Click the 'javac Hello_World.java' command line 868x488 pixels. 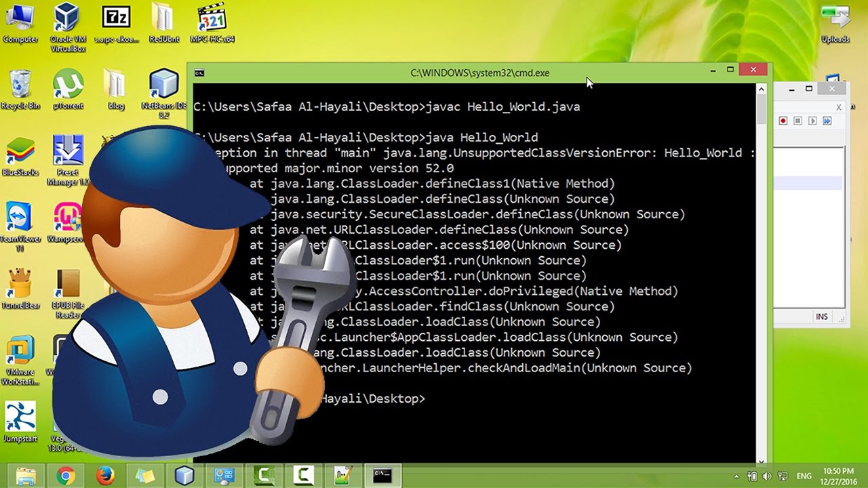pyautogui.click(x=503, y=106)
